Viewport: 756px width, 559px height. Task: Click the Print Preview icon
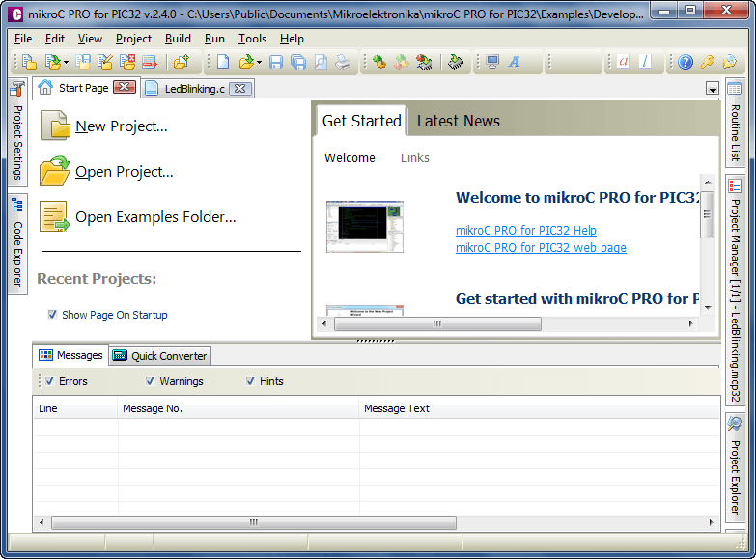point(321,62)
